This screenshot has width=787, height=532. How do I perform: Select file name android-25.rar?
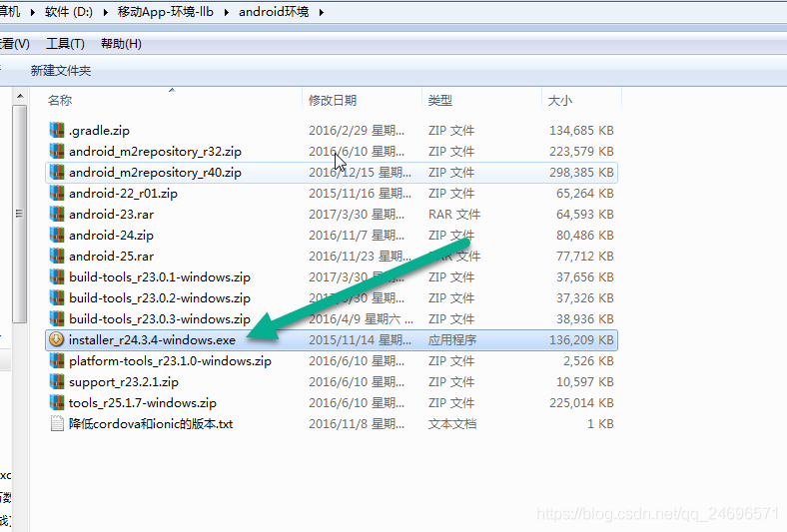tap(112, 257)
